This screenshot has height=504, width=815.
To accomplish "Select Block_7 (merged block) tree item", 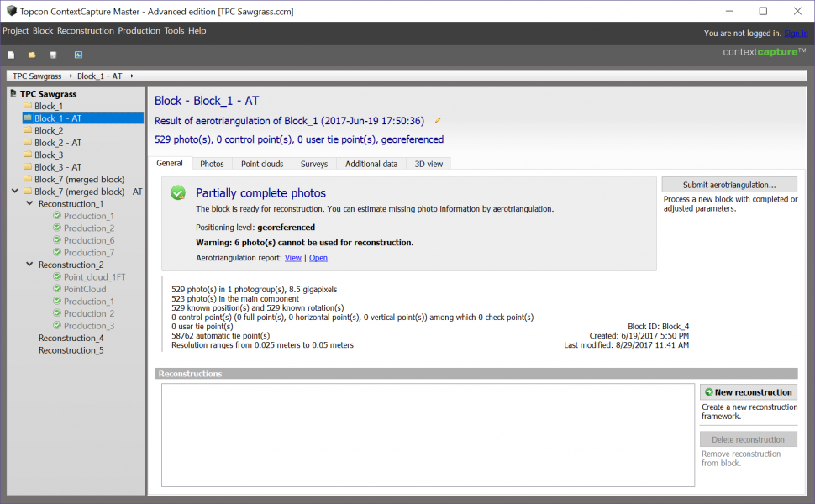I will click(80, 179).
